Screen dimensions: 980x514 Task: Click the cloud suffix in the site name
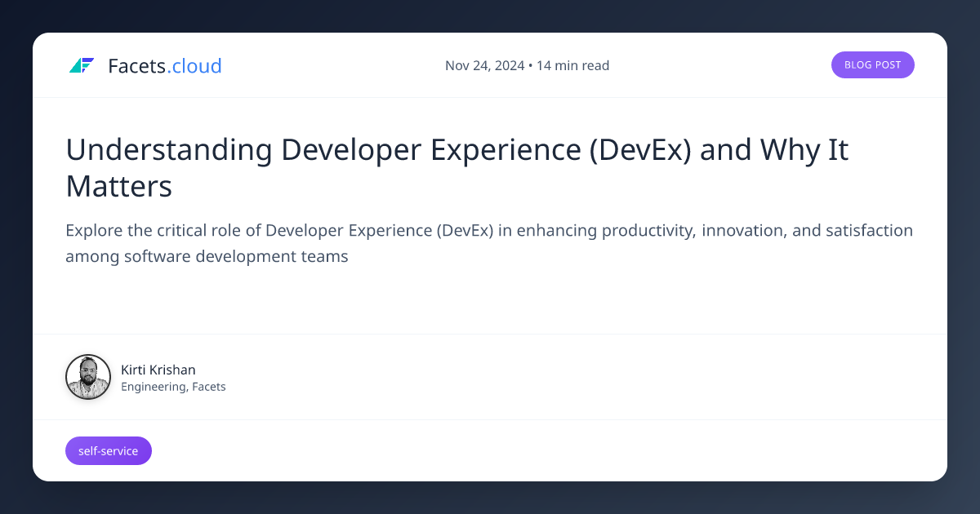tap(195, 65)
